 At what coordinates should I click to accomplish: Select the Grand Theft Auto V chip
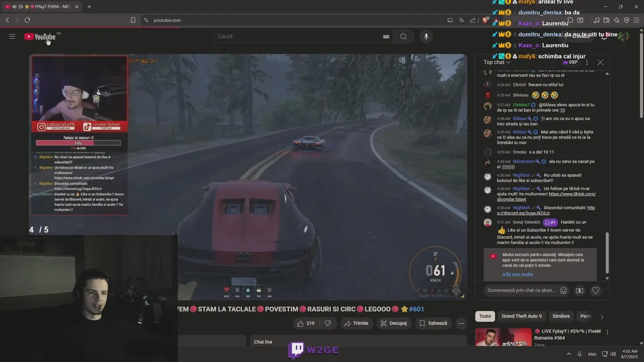[x=522, y=316]
